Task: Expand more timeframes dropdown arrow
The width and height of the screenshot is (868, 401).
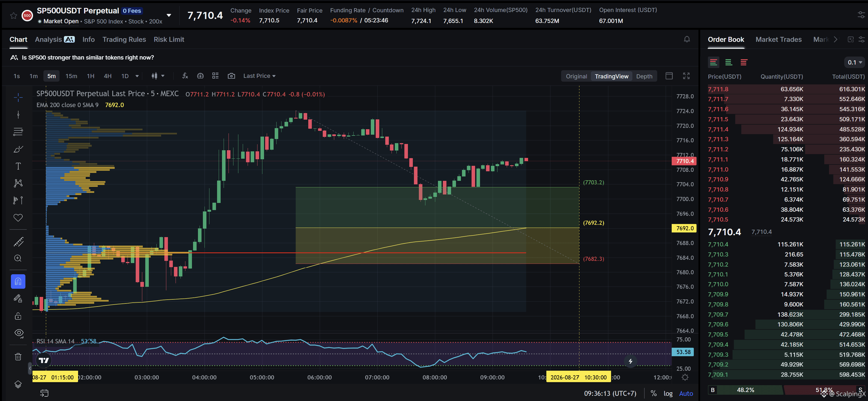Action: pos(137,76)
